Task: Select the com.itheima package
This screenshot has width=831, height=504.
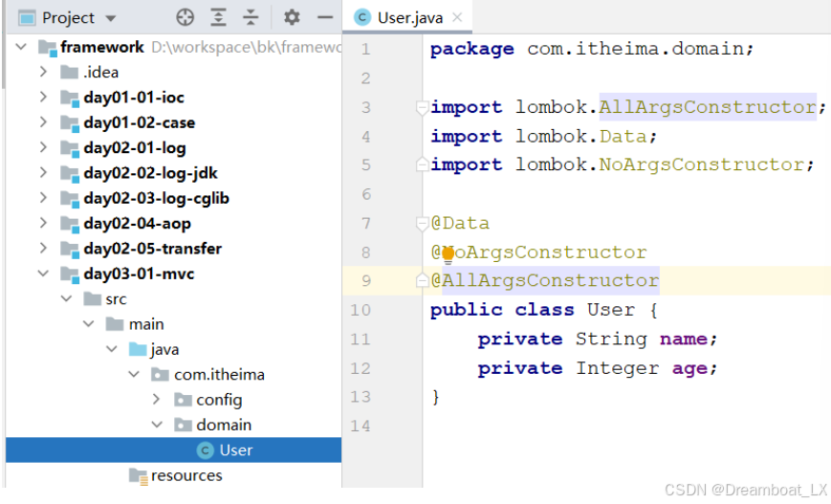Action: (219, 375)
